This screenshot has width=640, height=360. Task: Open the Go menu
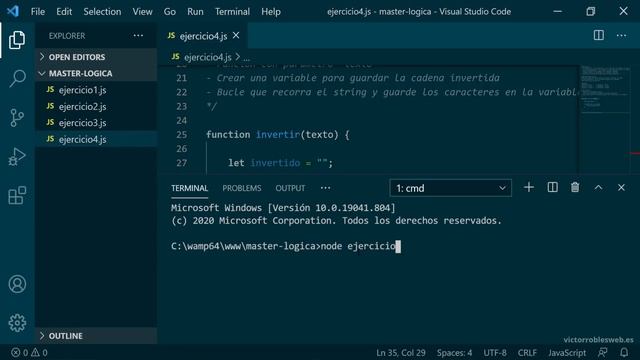(x=170, y=11)
